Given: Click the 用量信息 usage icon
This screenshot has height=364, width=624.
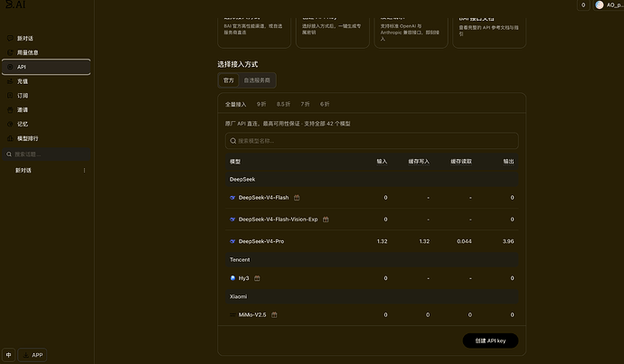Looking at the screenshot, I should click(10, 52).
